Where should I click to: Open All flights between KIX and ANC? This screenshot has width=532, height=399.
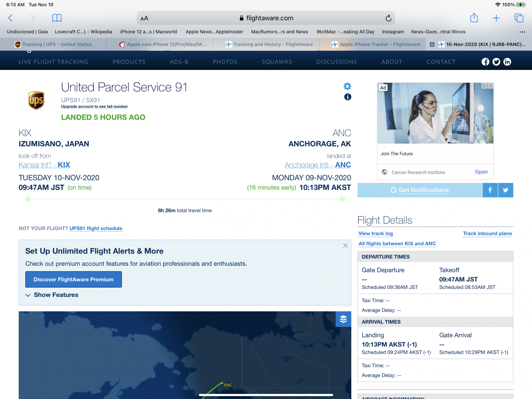click(397, 243)
